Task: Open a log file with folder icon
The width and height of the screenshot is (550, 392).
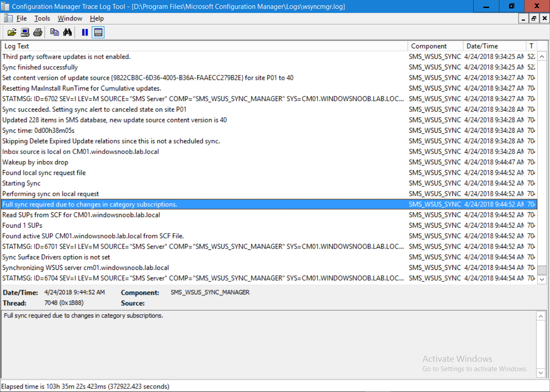Action: (x=12, y=32)
